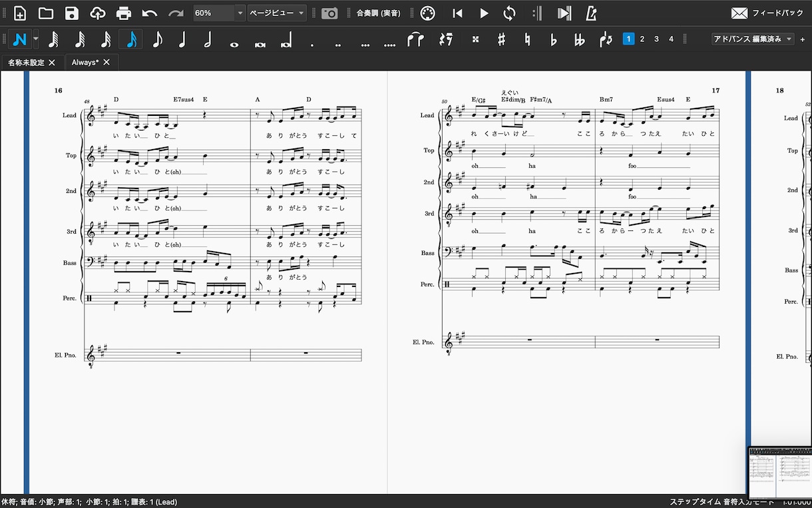Screen dimensions: 812x508
Task: Switch to the Always* score tab
Action: coord(85,63)
